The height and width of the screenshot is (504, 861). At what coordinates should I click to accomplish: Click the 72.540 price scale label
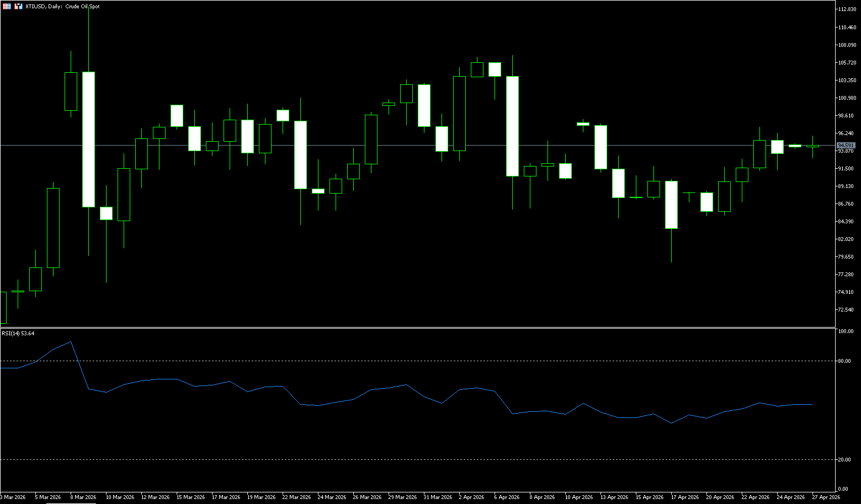coord(846,310)
